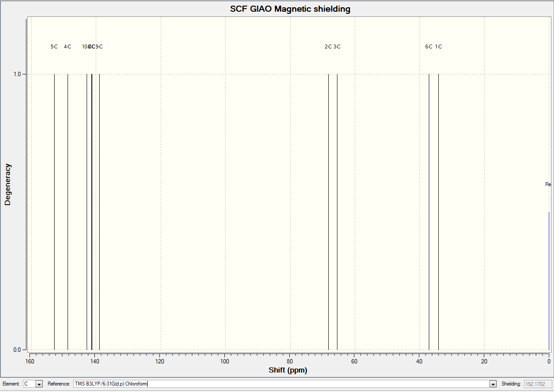Select the 5-C peak line

click(x=54, y=212)
